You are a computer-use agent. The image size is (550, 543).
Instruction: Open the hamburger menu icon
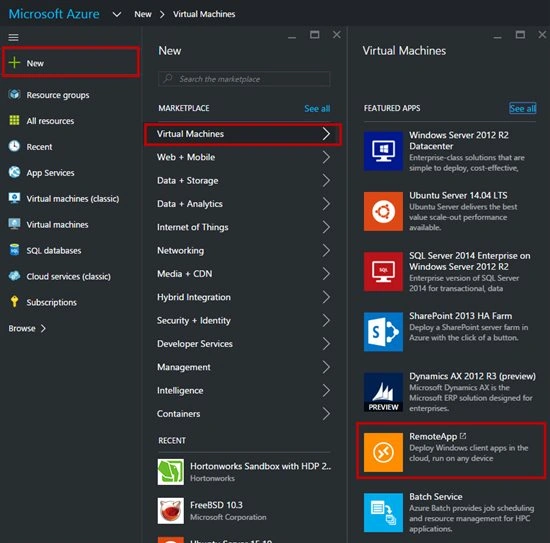tap(13, 37)
